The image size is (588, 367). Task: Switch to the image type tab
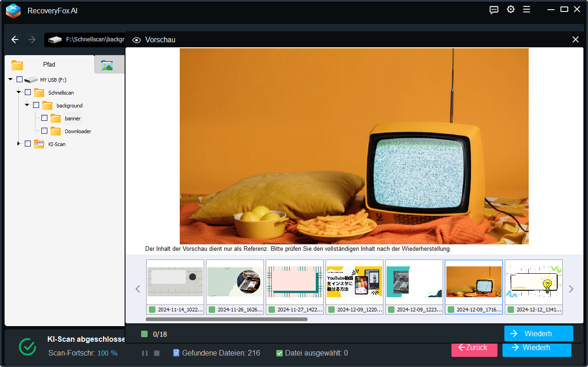pyautogui.click(x=107, y=65)
